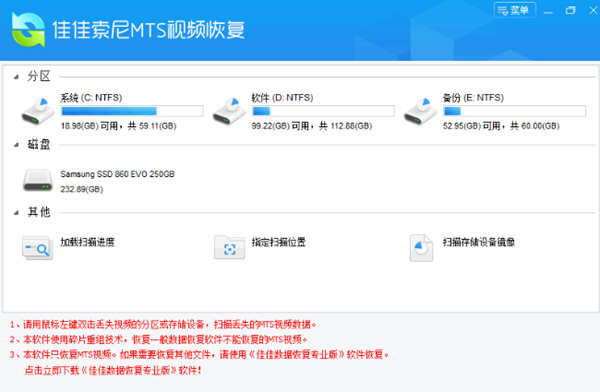The height and width of the screenshot is (392, 600).
Task: Click the 软件 (D: NTFS) label
Action: 282,98
